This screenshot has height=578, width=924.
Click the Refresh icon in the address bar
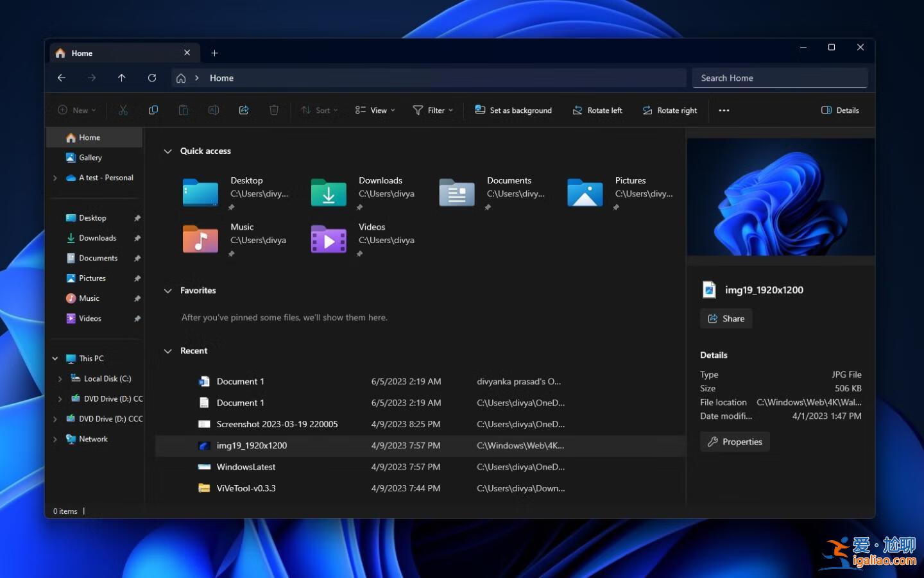[152, 78]
